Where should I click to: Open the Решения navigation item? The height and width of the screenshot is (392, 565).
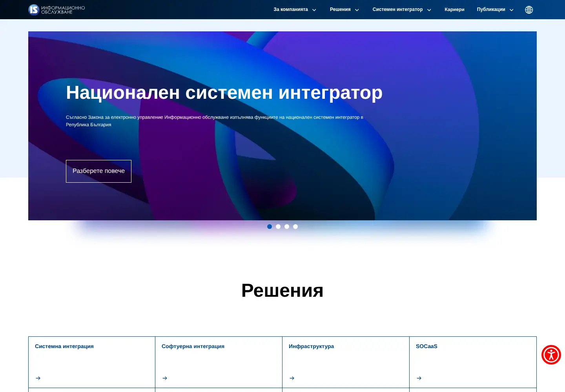pos(340,9)
